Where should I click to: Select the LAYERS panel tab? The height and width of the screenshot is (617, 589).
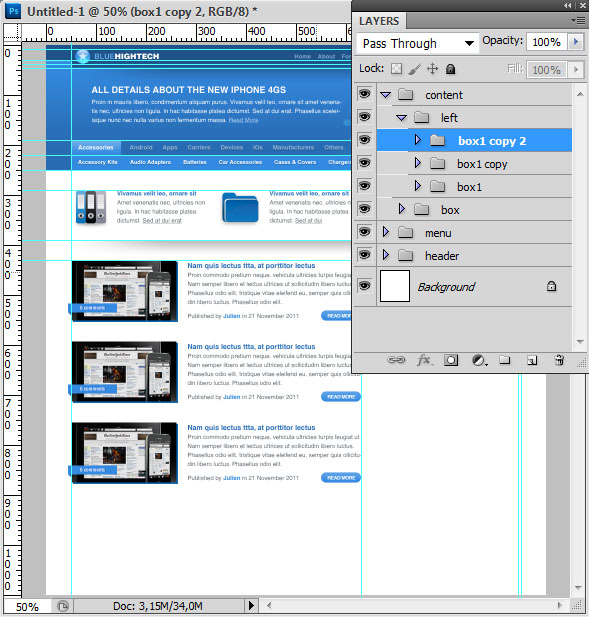click(379, 21)
